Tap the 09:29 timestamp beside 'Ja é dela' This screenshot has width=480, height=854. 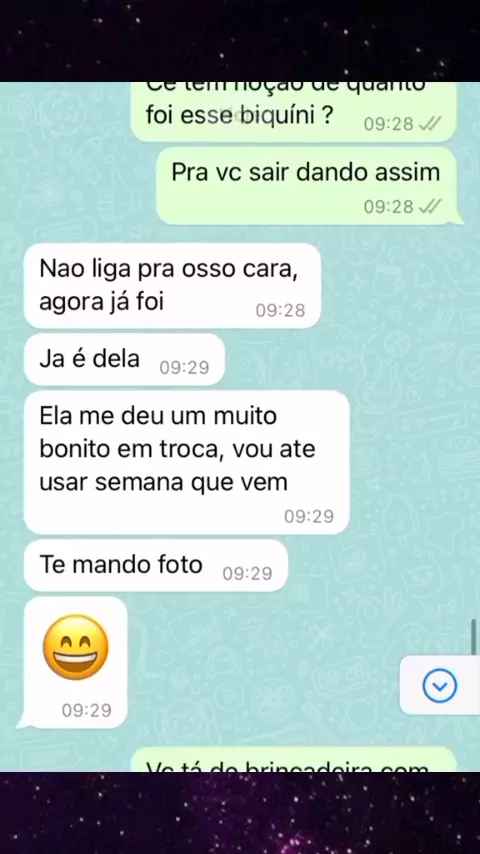(x=184, y=368)
